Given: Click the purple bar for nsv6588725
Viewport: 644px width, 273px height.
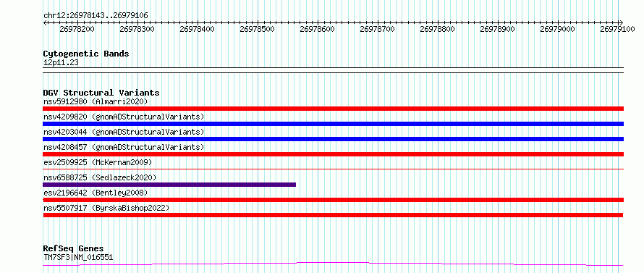Looking at the screenshot, I should [169, 185].
